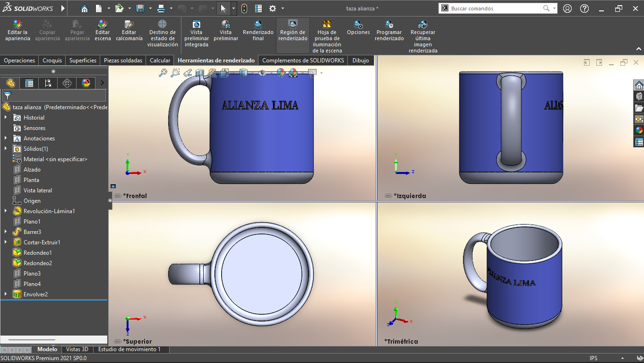The height and width of the screenshot is (363, 644).
Task: Open the IPS unit system dropdown in the status bar
Action: pos(622,358)
